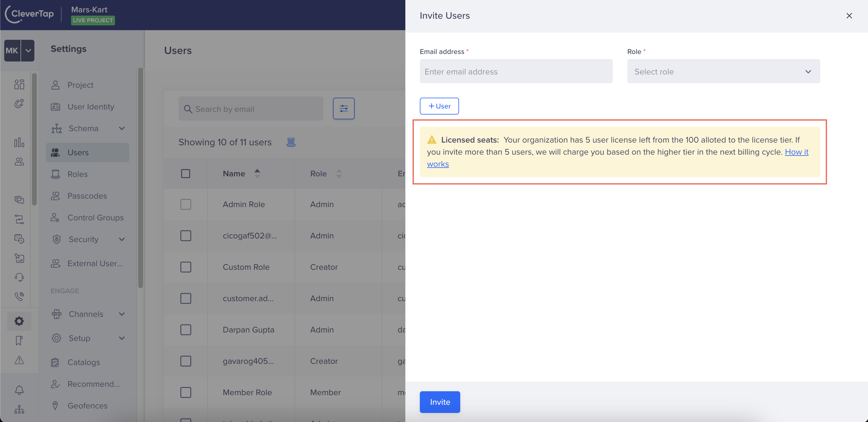868x422 pixels.
Task: Click the bar chart analytics icon
Action: pyautogui.click(x=19, y=143)
